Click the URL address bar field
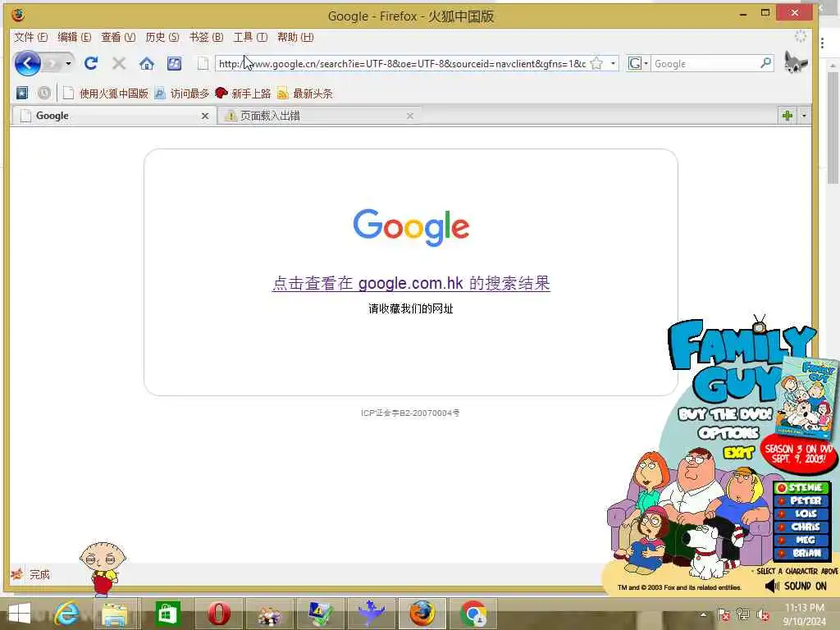The height and width of the screenshot is (630, 840). coord(402,64)
